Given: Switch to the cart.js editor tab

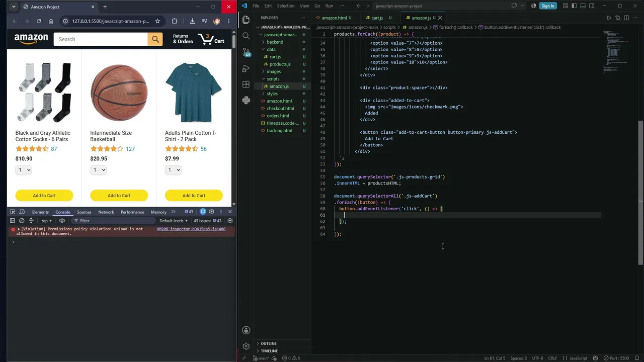Looking at the screenshot, I should pyautogui.click(x=377, y=18).
